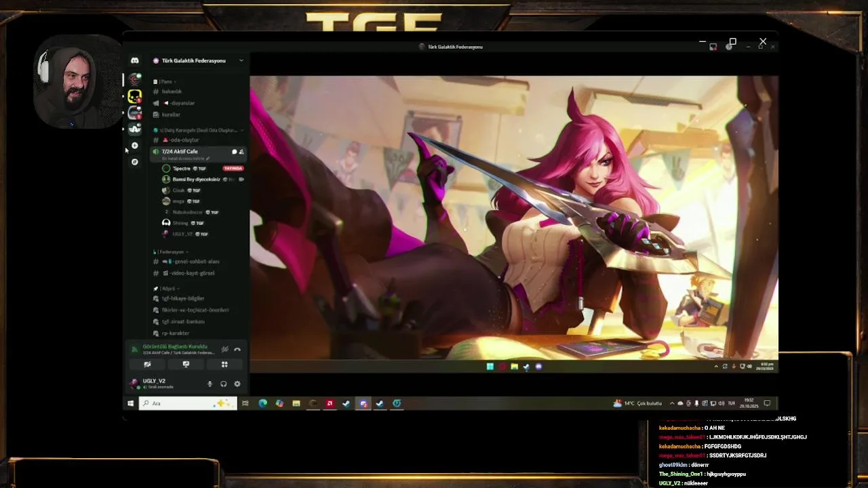868x488 pixels.
Task: Select user Bamsı Bey diyeceksiniz
Action: (197, 180)
